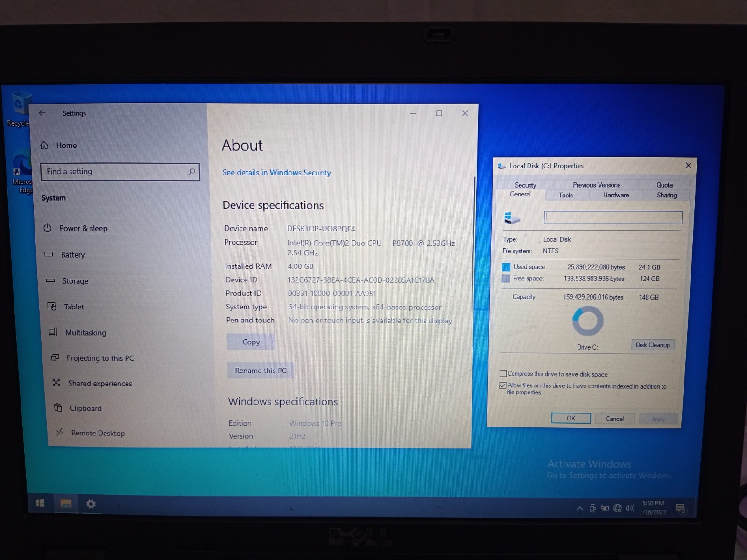Image resolution: width=747 pixels, height=560 pixels.
Task: Open Projecting to this PC settings
Action: 92,358
